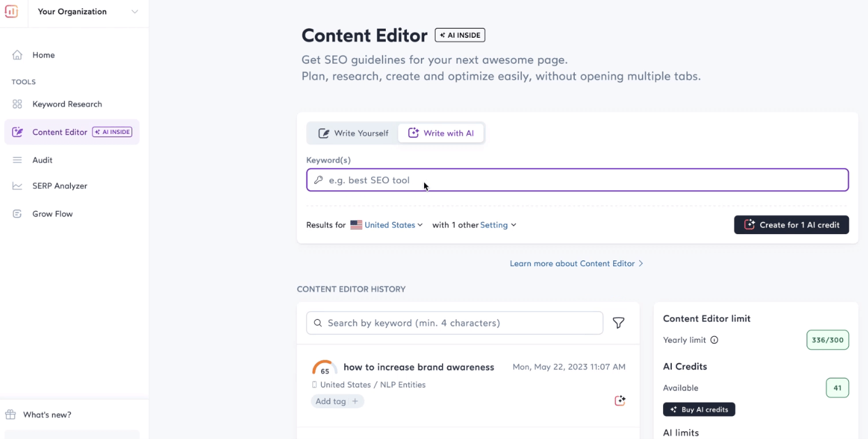Viewport: 868px width, 439px height.
Task: Click AI sparkle icon on brand awareness entry
Action: click(x=620, y=401)
